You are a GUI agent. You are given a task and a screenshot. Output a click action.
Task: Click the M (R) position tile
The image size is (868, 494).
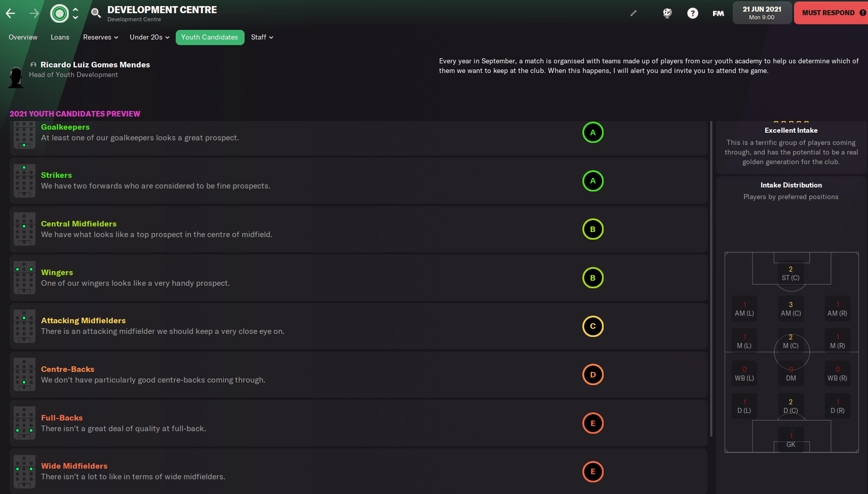tap(837, 341)
